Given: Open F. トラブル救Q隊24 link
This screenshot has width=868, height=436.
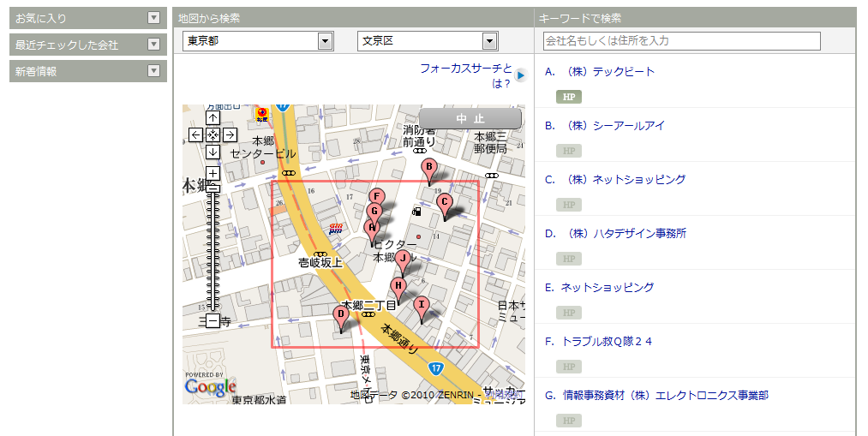Looking at the screenshot, I should tap(598, 342).
